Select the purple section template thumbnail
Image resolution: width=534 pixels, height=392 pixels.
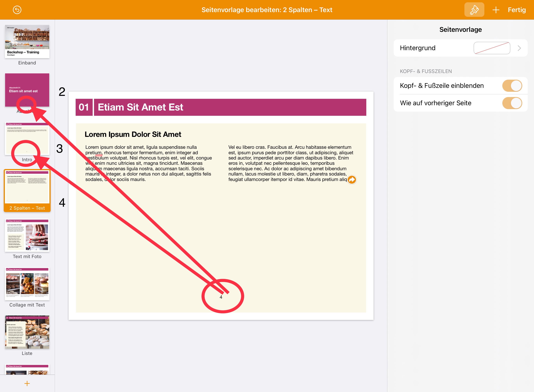pyautogui.click(x=27, y=90)
